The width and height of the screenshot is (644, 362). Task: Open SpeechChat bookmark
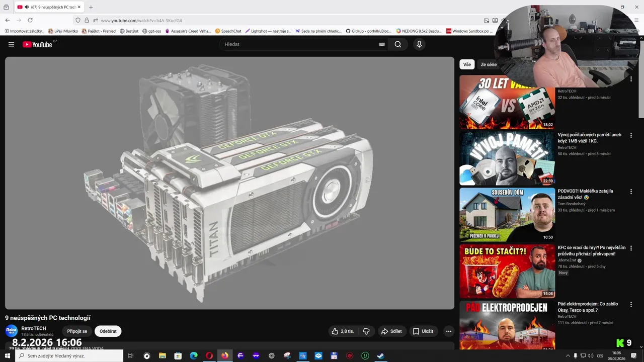tap(228, 31)
